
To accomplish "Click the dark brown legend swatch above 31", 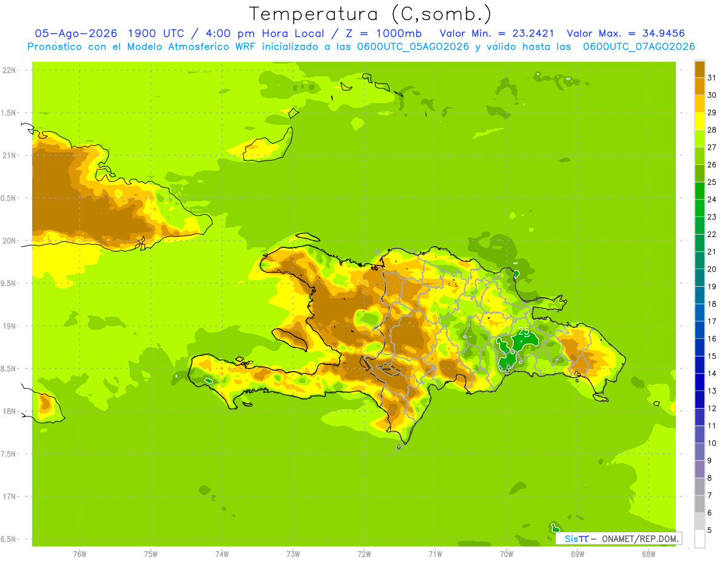I will click(699, 69).
